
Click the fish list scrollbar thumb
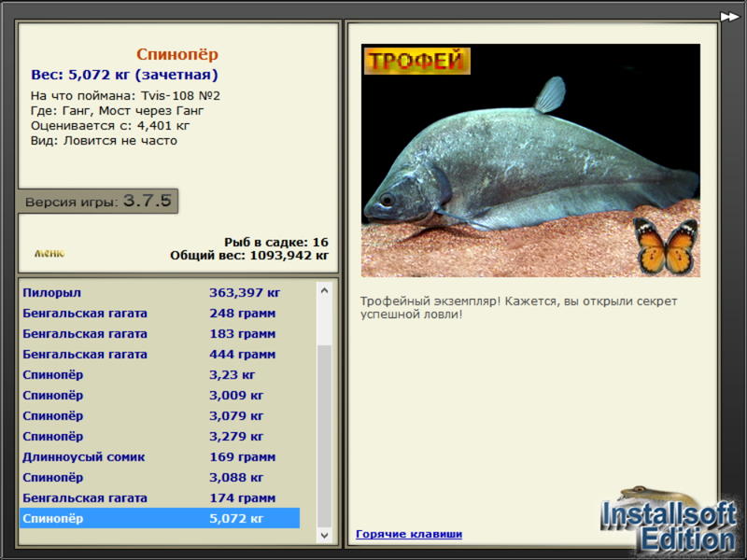click(324, 436)
